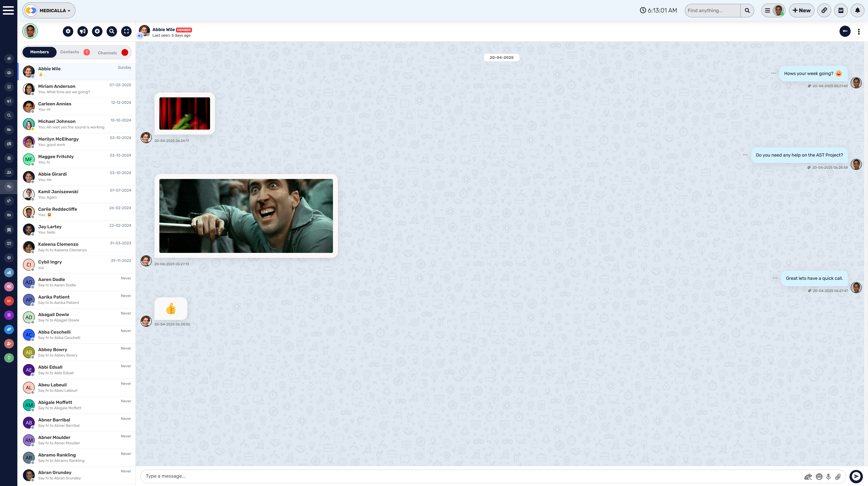Switch to the Contacts tab
Screen dimensions: 868x486
click(x=70, y=52)
